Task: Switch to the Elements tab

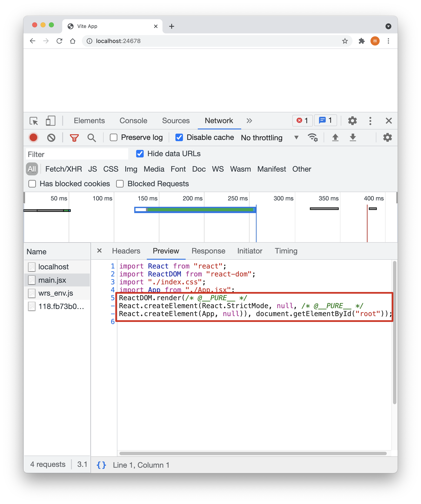Action: [89, 121]
